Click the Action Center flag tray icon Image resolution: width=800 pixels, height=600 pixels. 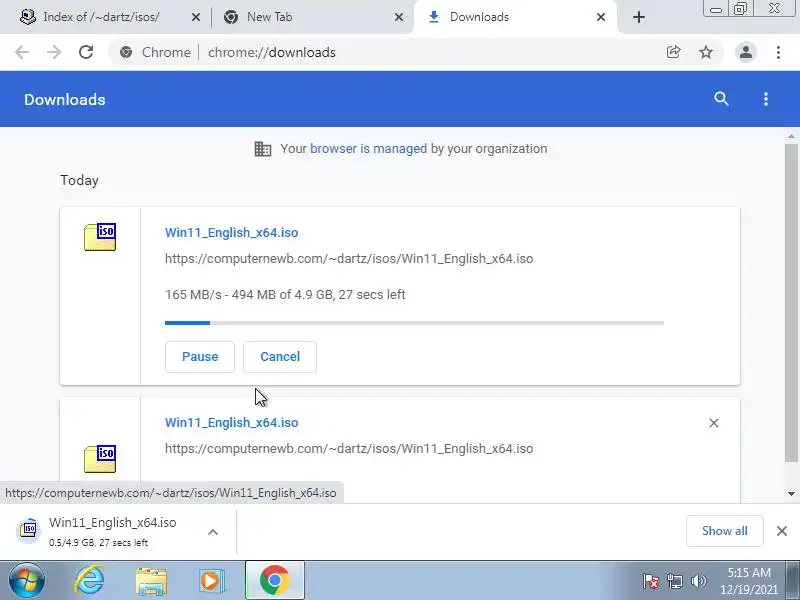click(x=651, y=581)
